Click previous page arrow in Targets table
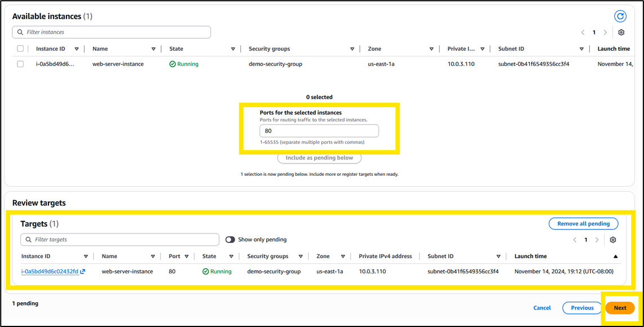 tap(575, 240)
